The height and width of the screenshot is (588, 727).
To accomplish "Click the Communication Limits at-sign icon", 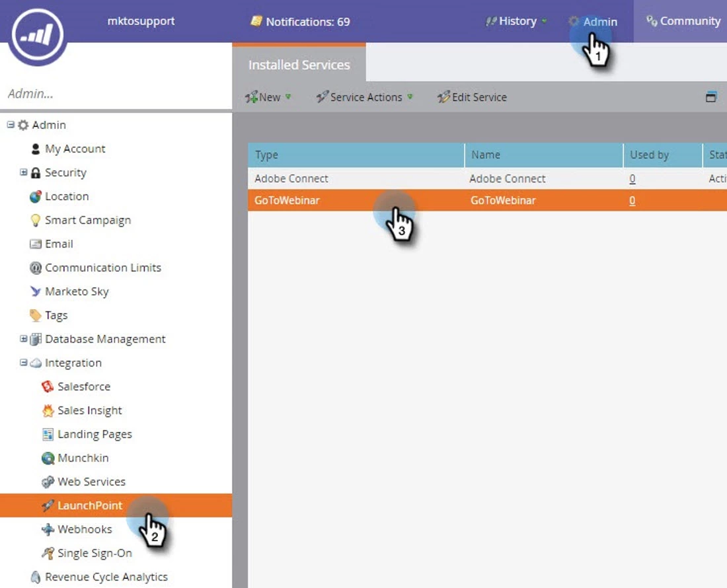I will tap(36, 268).
